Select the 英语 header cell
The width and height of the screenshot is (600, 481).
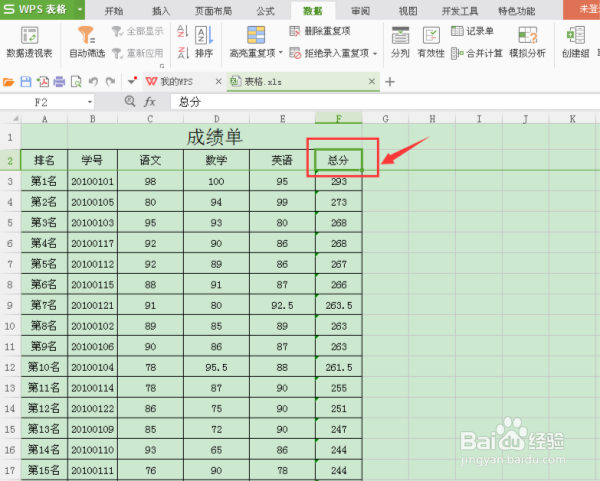tap(282, 160)
